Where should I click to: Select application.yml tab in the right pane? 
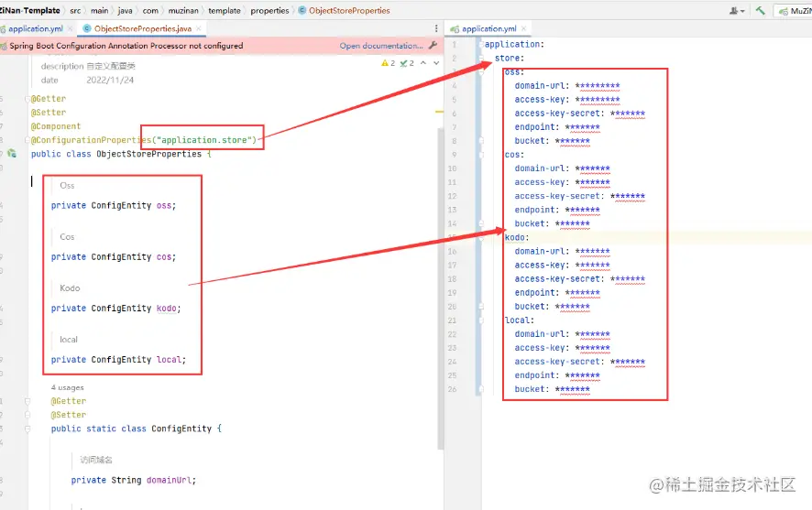point(488,28)
